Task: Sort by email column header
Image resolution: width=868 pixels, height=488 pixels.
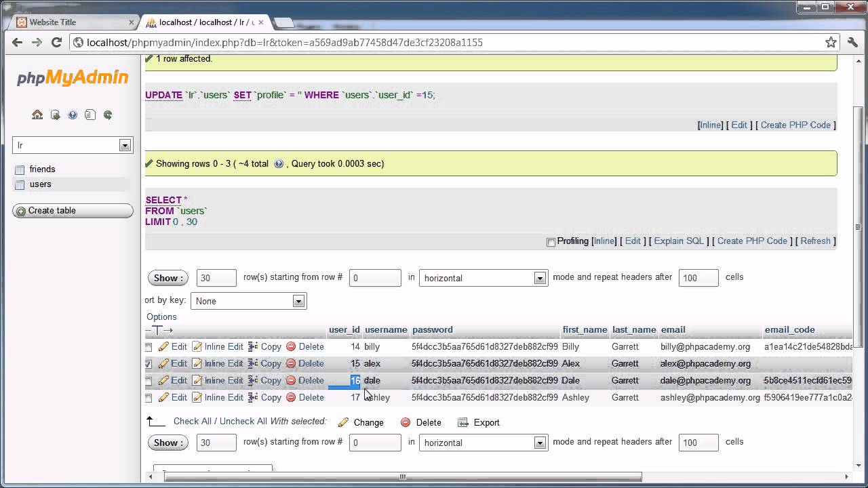Action: (673, 329)
